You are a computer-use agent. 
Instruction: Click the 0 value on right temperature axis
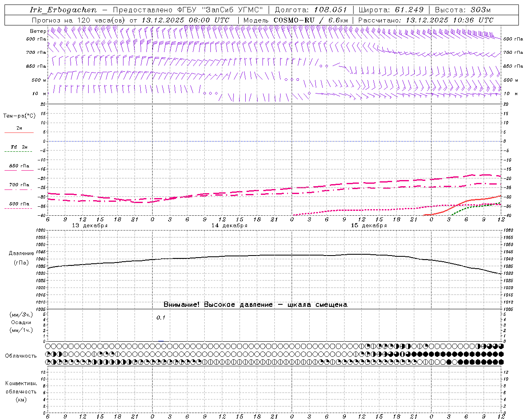505,141
